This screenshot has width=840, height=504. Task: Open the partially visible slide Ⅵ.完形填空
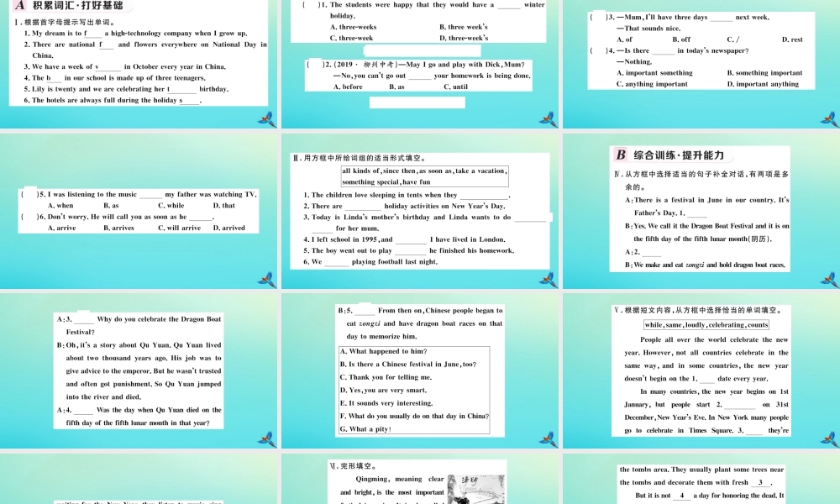click(x=420, y=479)
